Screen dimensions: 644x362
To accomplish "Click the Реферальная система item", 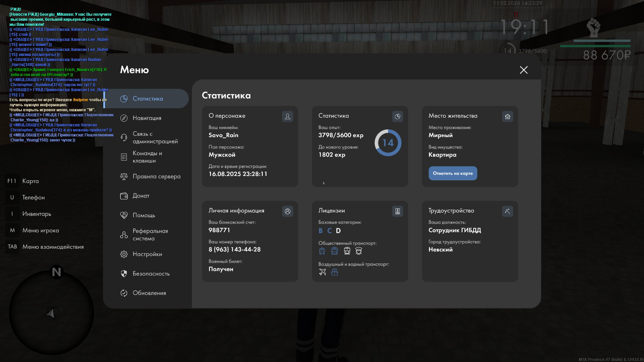I will pyautogui.click(x=150, y=235).
